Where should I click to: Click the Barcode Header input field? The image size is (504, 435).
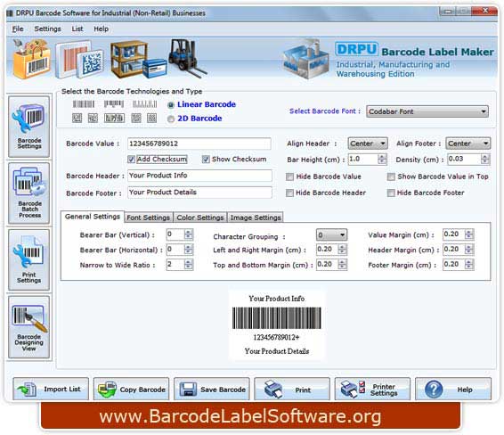(x=199, y=176)
